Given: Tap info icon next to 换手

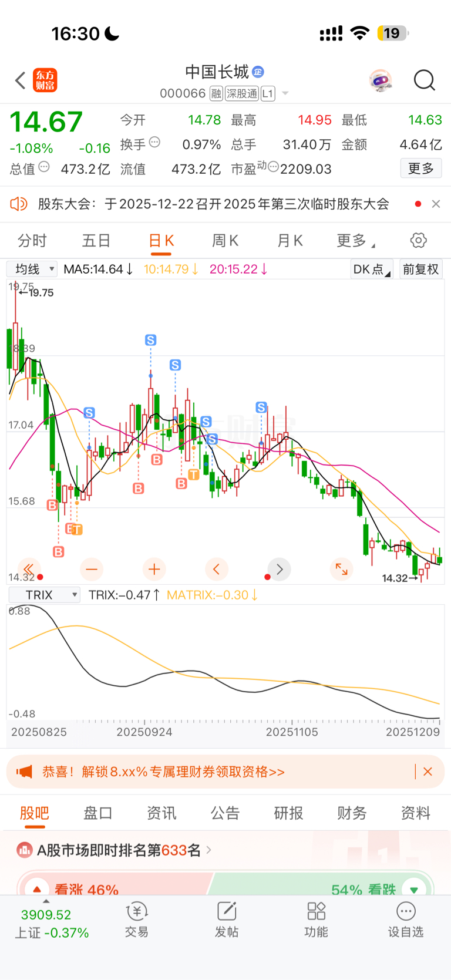Looking at the screenshot, I should click(154, 142).
